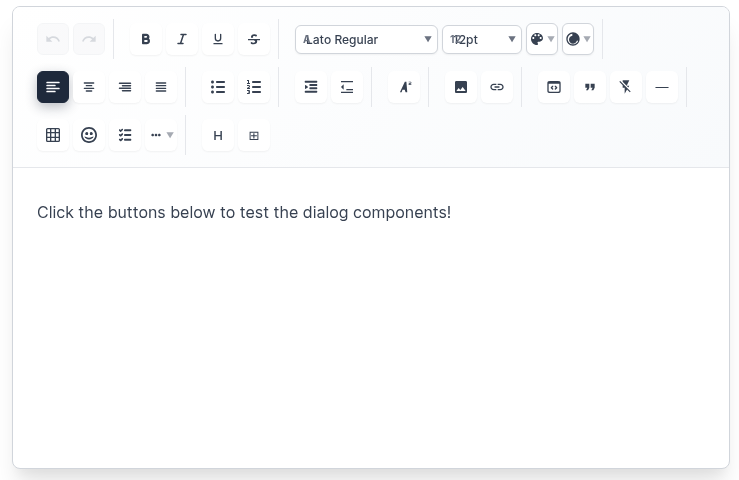Viewport: 739px width, 480px height.
Task: Increase indent of paragraph
Action: pos(311,87)
